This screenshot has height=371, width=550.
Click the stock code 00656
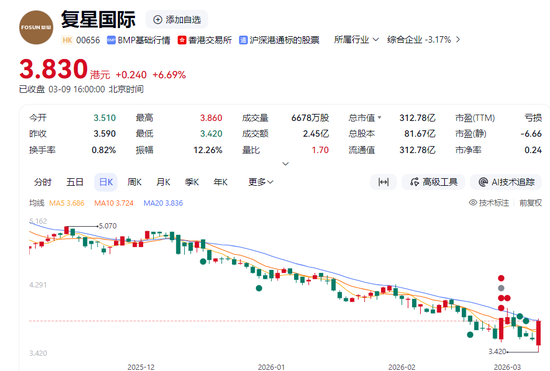(88, 40)
